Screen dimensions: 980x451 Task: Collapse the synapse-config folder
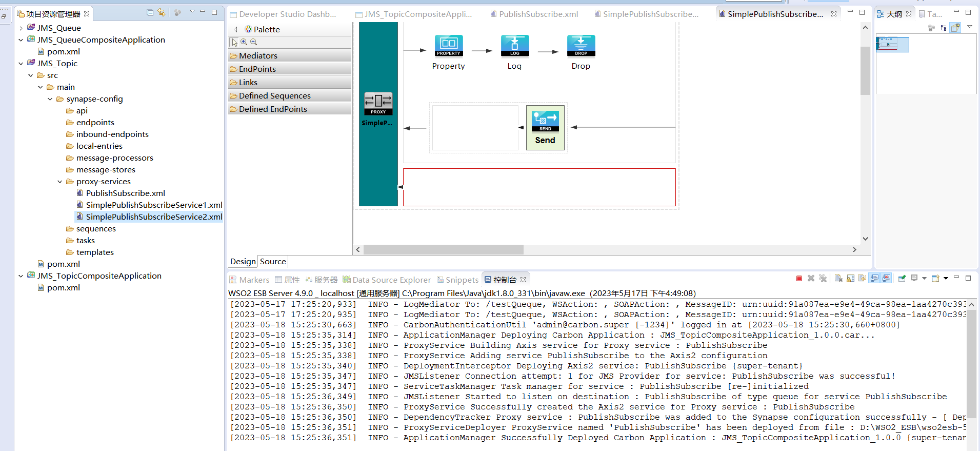point(50,99)
